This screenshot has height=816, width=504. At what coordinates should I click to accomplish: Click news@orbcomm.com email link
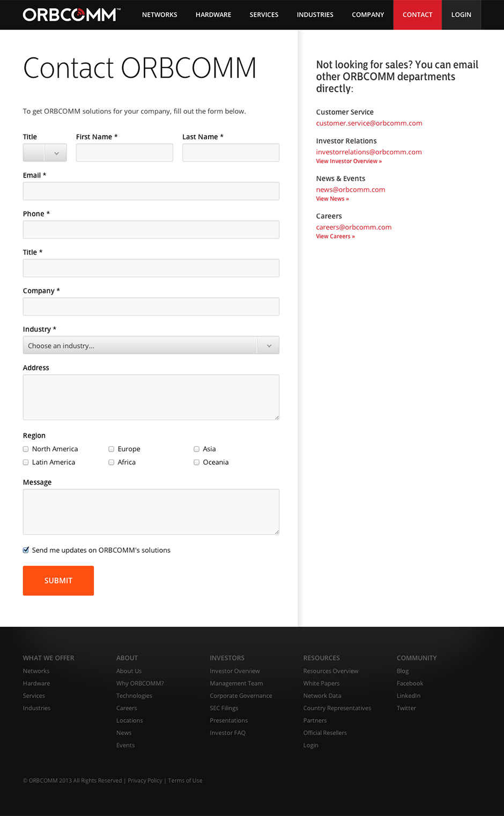point(351,190)
